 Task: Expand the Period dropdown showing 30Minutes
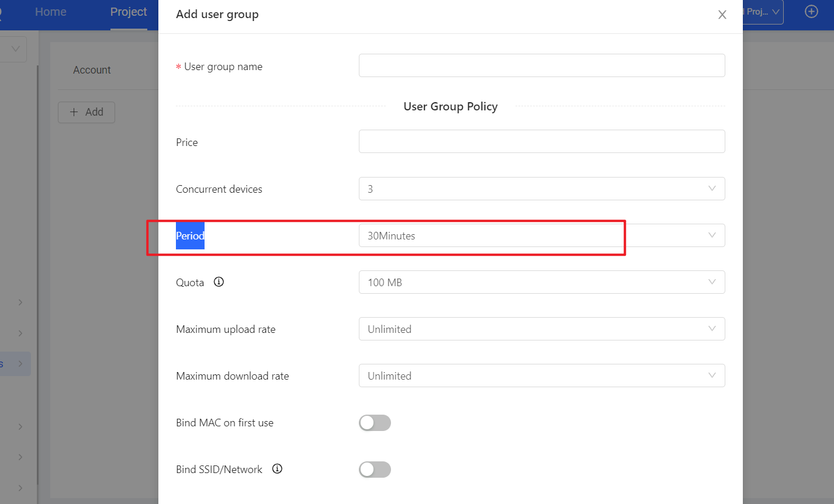click(541, 235)
